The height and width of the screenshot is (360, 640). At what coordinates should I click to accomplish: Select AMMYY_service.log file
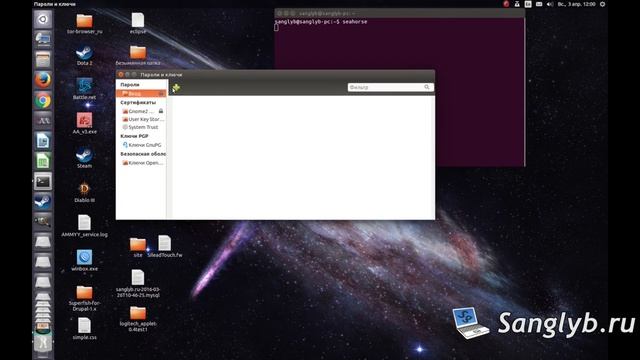[84, 226]
